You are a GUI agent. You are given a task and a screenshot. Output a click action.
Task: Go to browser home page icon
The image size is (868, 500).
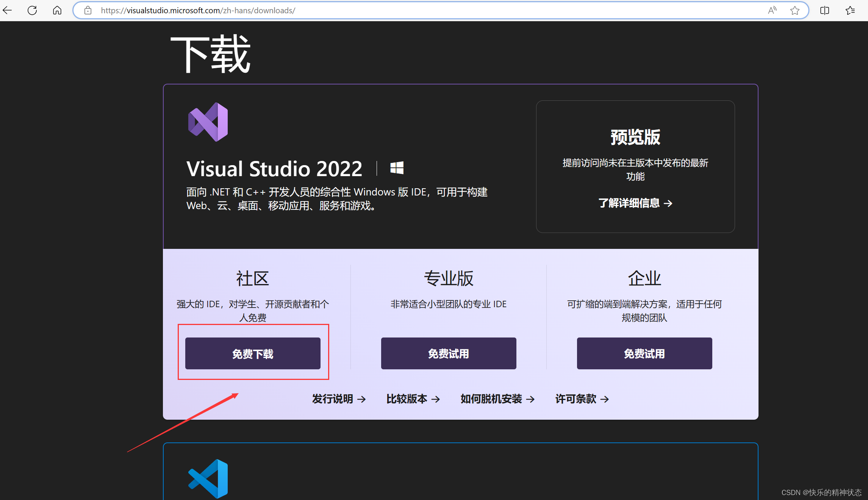pos(57,10)
